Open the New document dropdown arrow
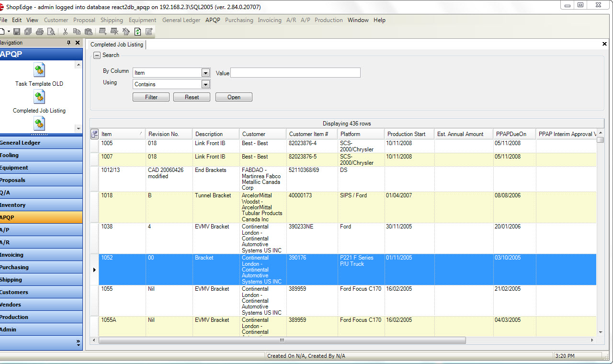This screenshot has height=364, width=613. [9, 32]
